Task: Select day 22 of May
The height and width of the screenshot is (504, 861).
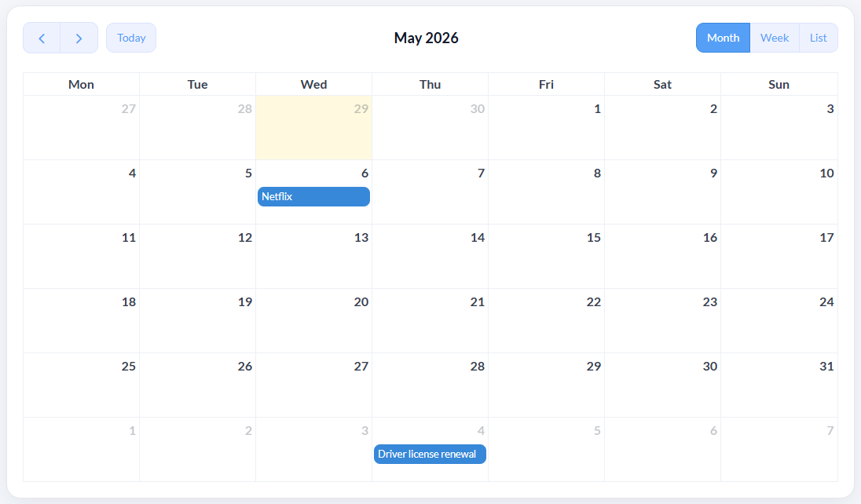Action: click(x=546, y=320)
